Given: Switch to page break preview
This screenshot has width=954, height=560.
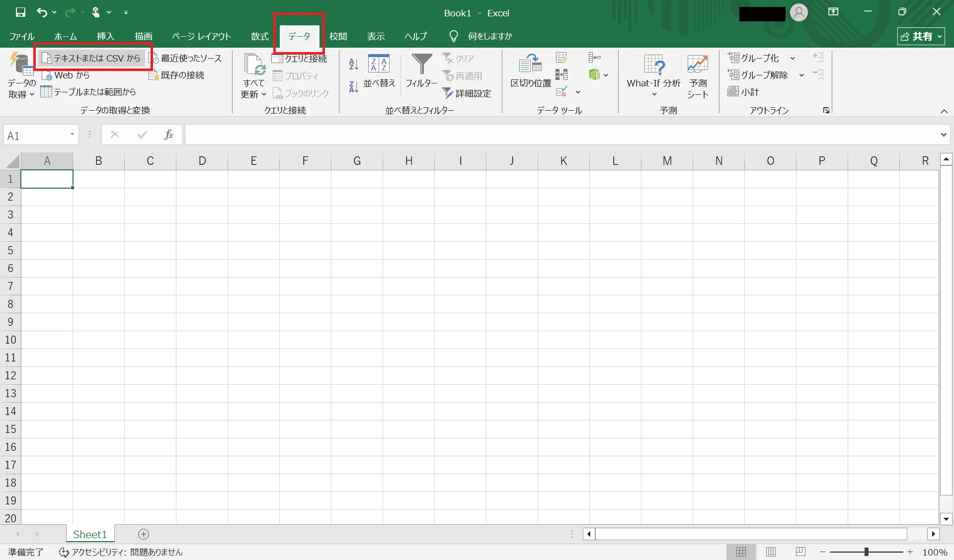Looking at the screenshot, I should coord(800,552).
